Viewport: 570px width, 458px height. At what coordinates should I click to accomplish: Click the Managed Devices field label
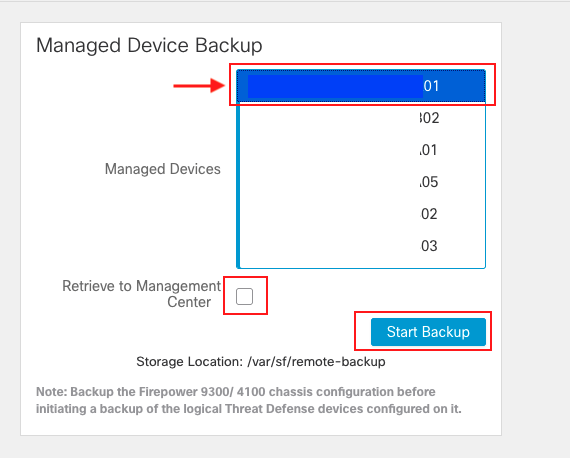coord(162,169)
